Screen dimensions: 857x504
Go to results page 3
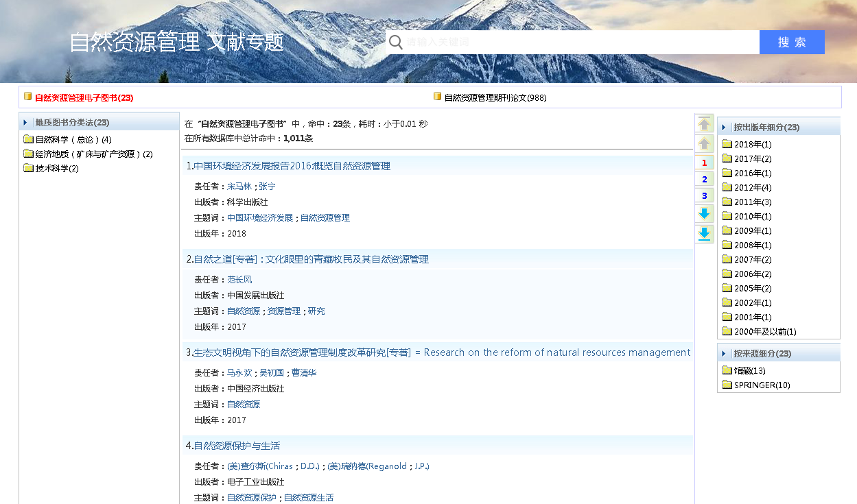point(704,196)
